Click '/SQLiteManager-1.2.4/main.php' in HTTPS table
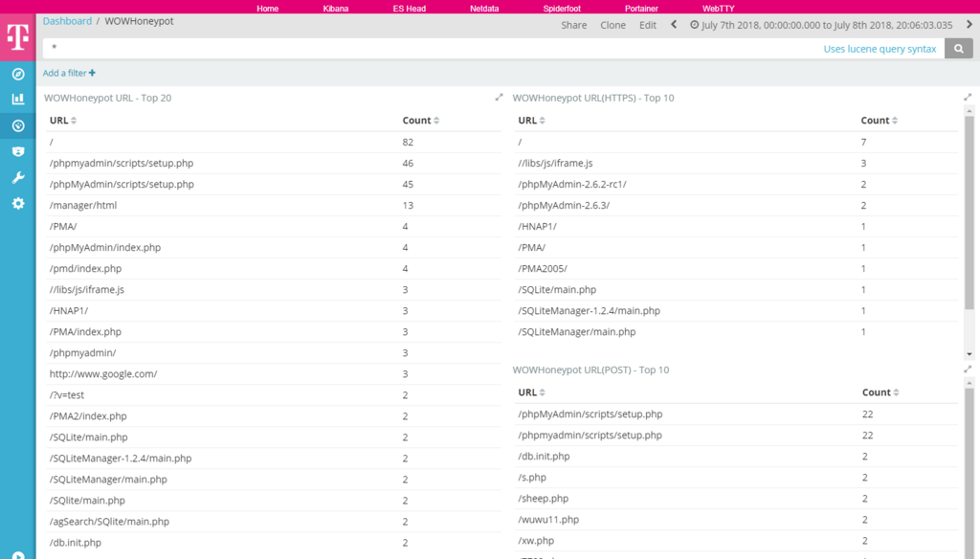The height and width of the screenshot is (559, 980). [589, 311]
